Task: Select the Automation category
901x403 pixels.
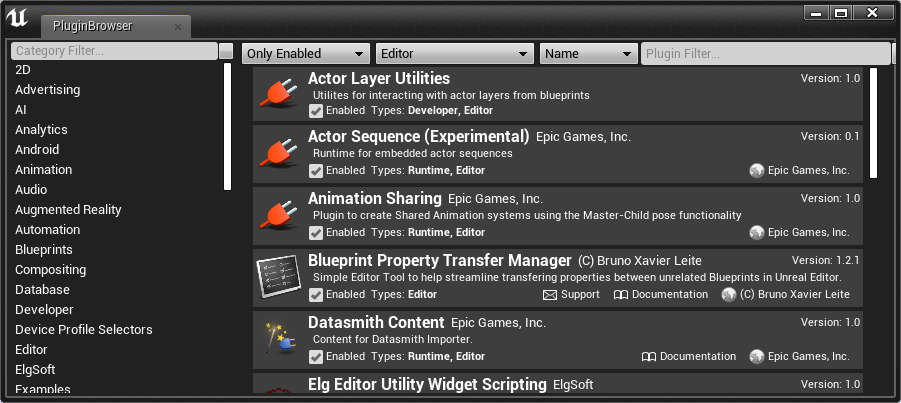Action: pos(48,229)
